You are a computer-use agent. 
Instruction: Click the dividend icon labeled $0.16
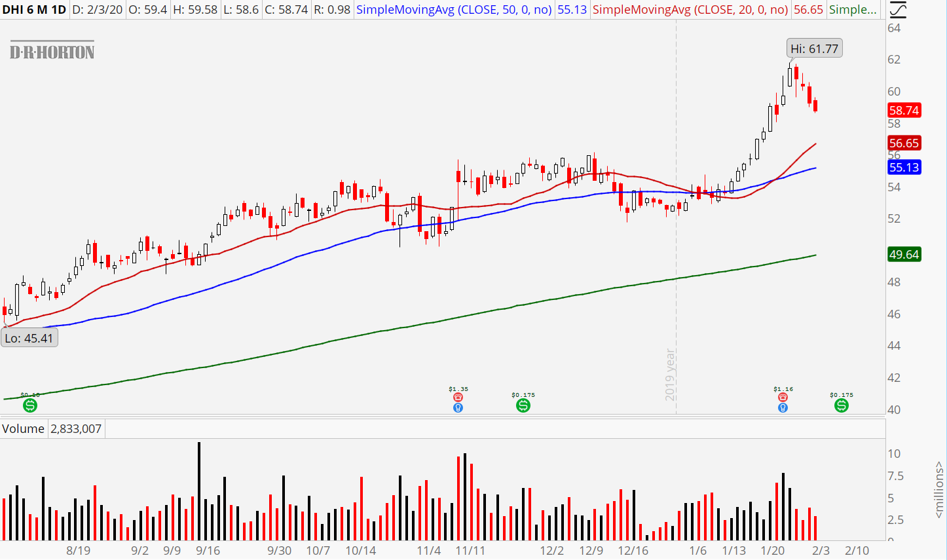tap(30, 405)
